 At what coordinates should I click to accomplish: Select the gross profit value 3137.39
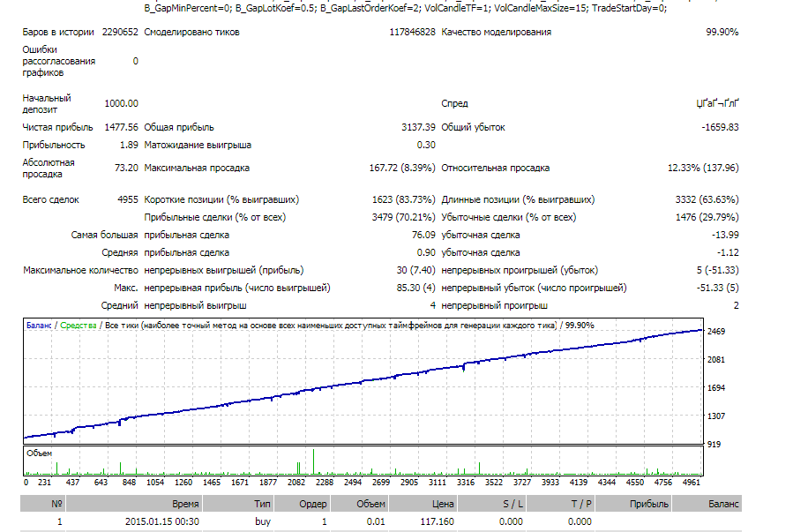click(x=418, y=127)
